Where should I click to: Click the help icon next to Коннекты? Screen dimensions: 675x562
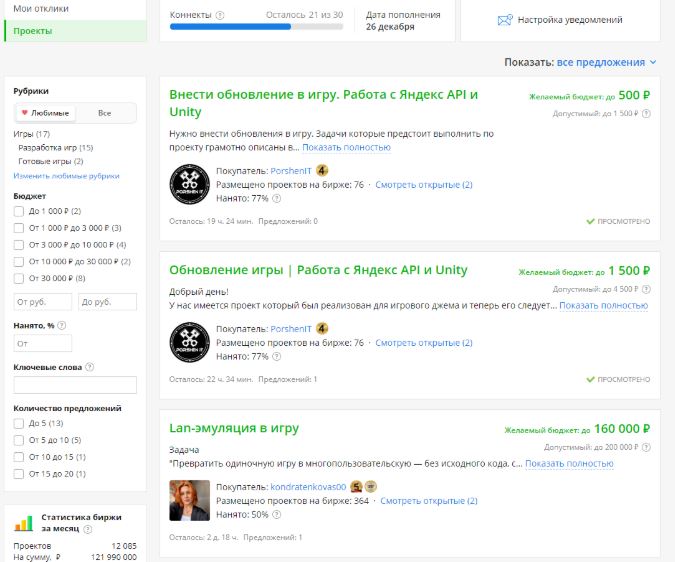coord(220,16)
